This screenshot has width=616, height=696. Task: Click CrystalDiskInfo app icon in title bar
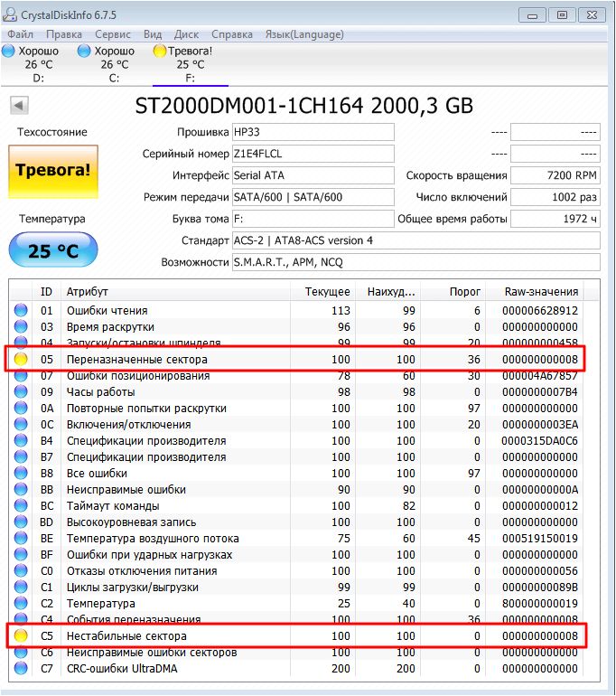click(x=10, y=14)
